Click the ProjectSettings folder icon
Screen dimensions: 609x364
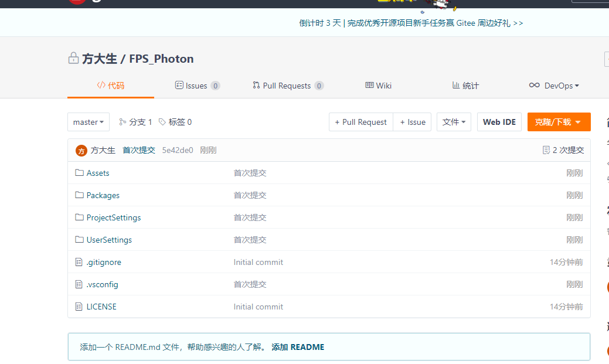[x=79, y=217]
